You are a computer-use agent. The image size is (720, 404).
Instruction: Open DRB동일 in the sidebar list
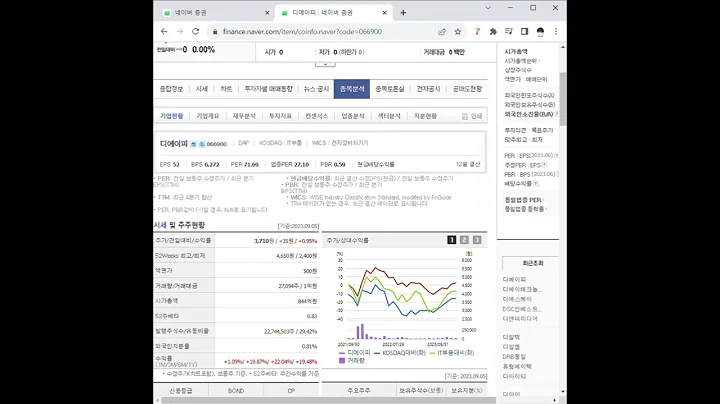[514, 357]
